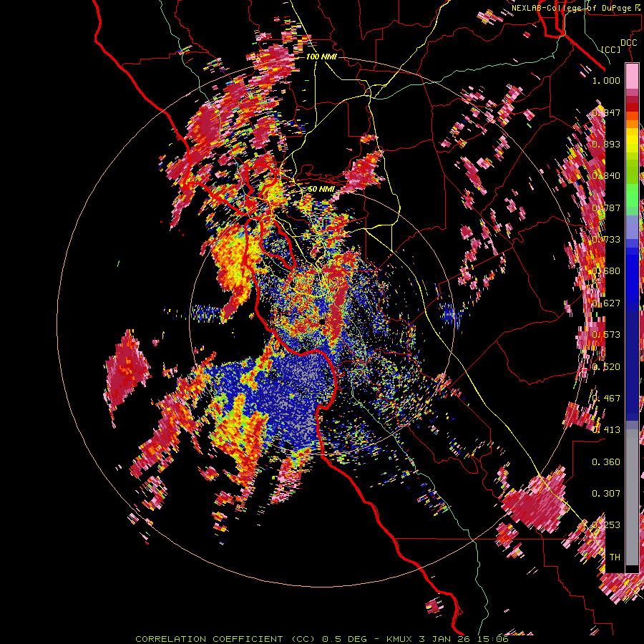Click the 0.787 legend value

tap(606, 208)
